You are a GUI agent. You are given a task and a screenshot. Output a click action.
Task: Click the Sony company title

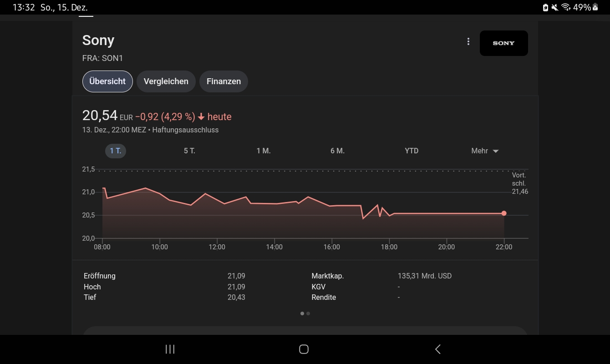point(98,40)
